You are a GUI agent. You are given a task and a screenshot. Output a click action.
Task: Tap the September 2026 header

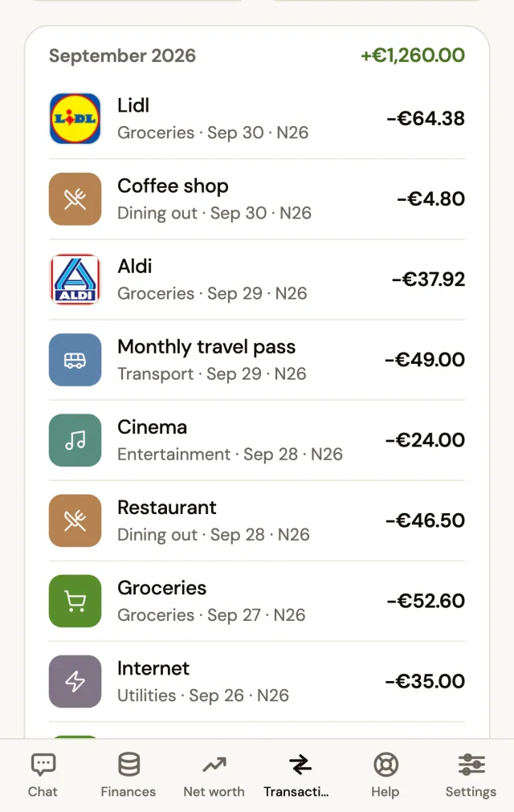tap(122, 56)
